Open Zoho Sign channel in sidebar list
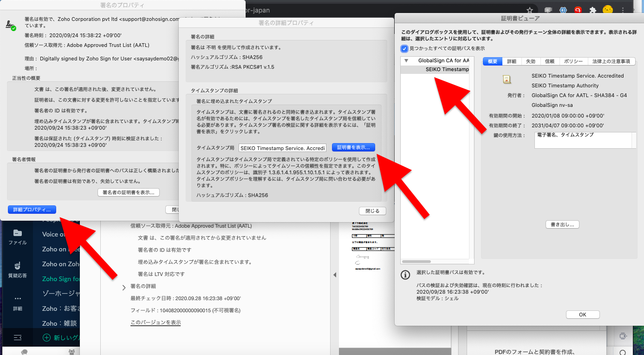The width and height of the screenshot is (644, 355). pyautogui.click(x=61, y=279)
